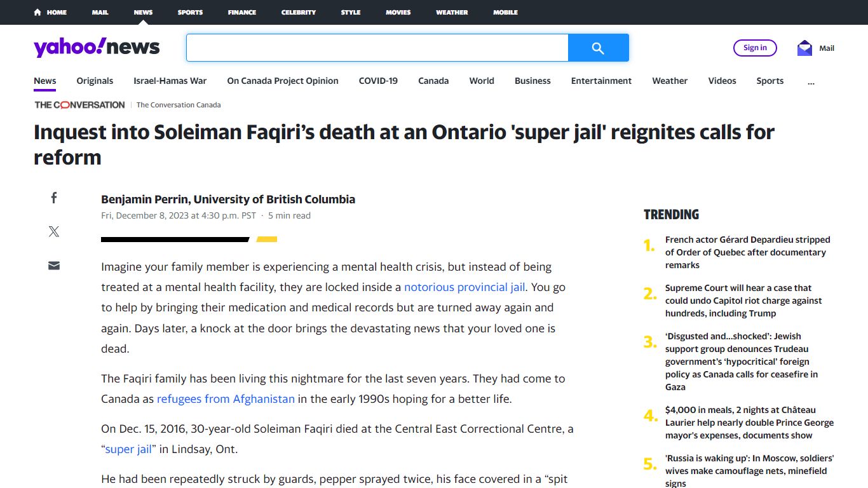Open the Business section tab
Viewport: 868px width, 488px height.
(x=532, y=81)
